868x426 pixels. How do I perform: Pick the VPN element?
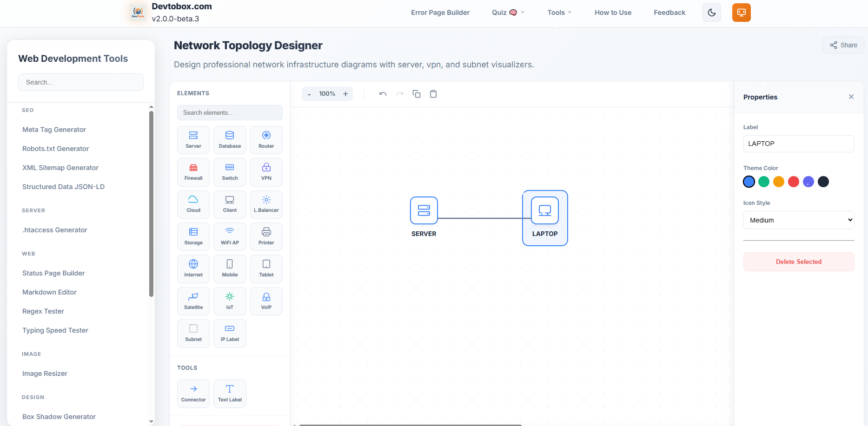[x=266, y=172]
